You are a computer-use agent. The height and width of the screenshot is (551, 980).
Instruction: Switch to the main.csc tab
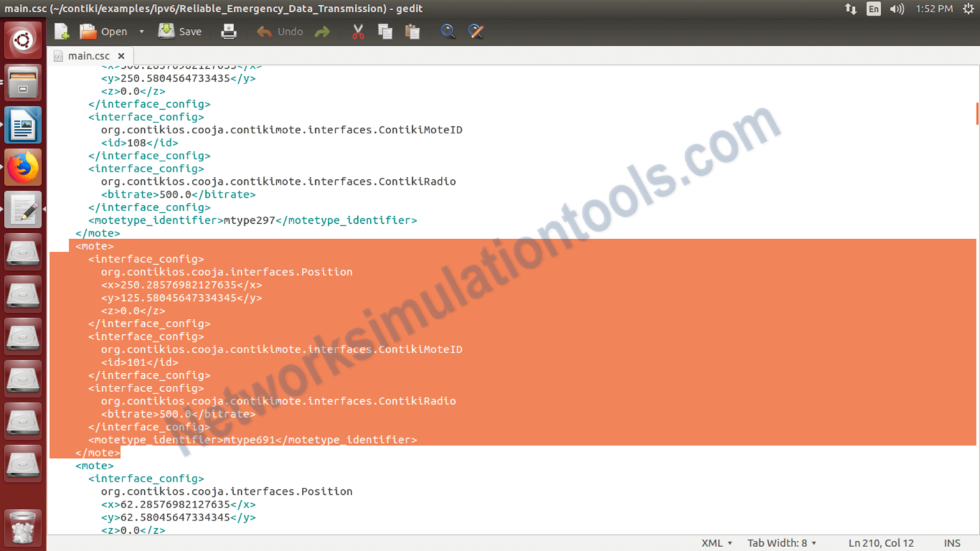(87, 55)
